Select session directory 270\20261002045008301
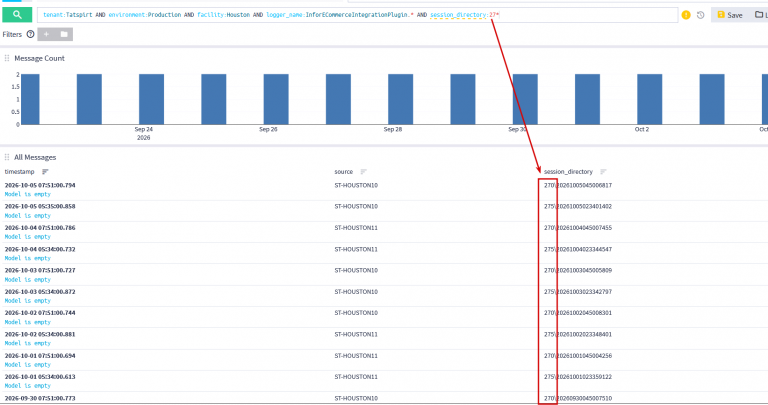Screen dimensions: 768x405 click(578, 313)
